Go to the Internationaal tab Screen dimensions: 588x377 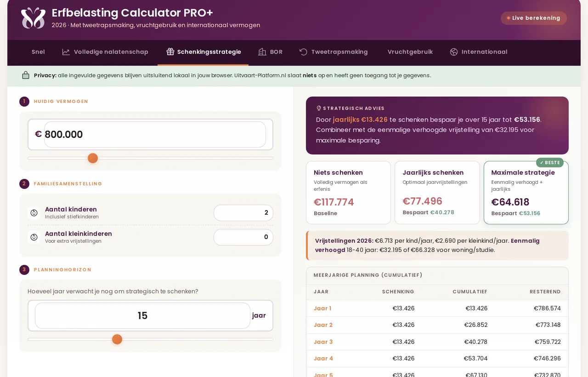click(x=479, y=52)
